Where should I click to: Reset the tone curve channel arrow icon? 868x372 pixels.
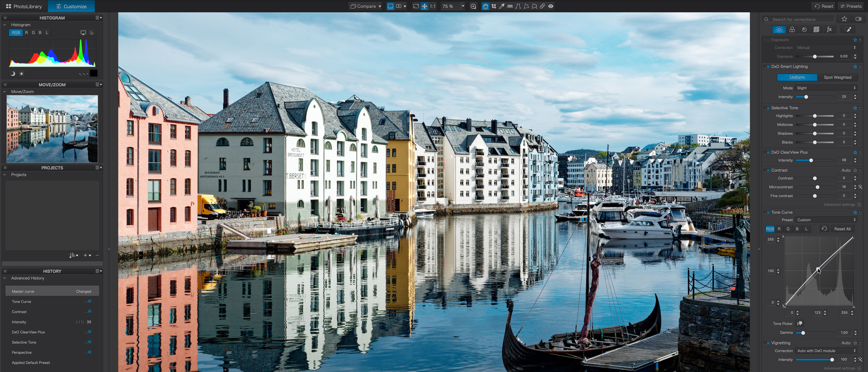(x=824, y=229)
